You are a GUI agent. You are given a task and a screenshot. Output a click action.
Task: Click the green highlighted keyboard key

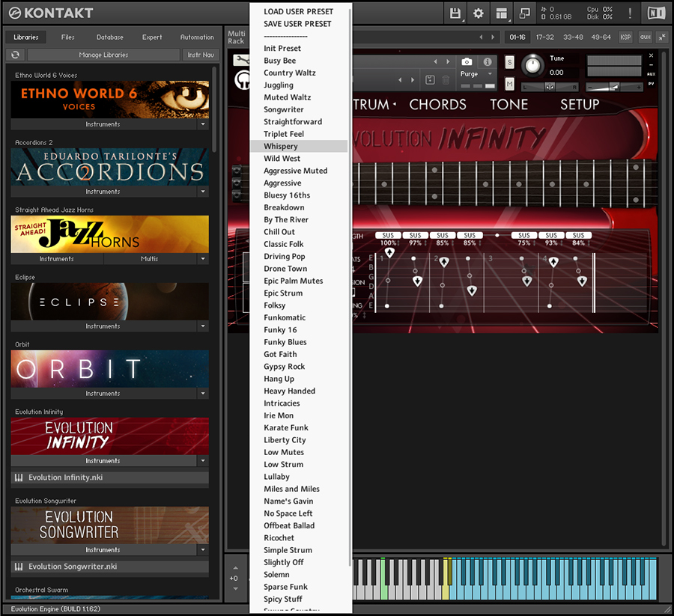(383, 579)
